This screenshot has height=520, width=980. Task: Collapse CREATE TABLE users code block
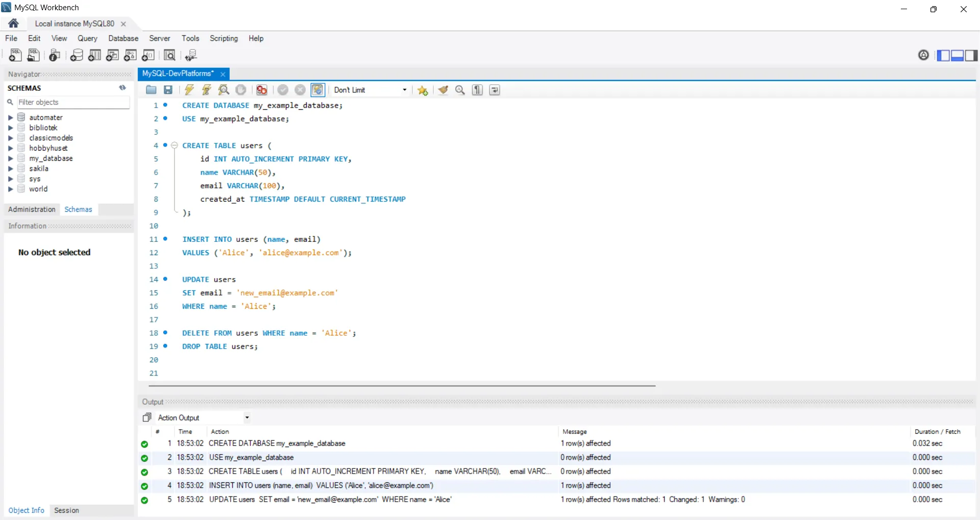click(175, 145)
